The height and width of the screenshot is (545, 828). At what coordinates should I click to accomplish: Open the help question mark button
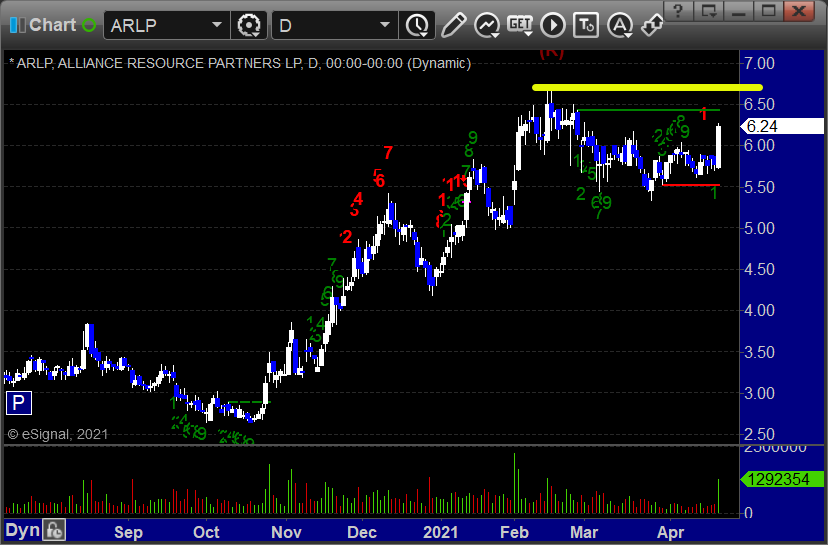tap(679, 11)
